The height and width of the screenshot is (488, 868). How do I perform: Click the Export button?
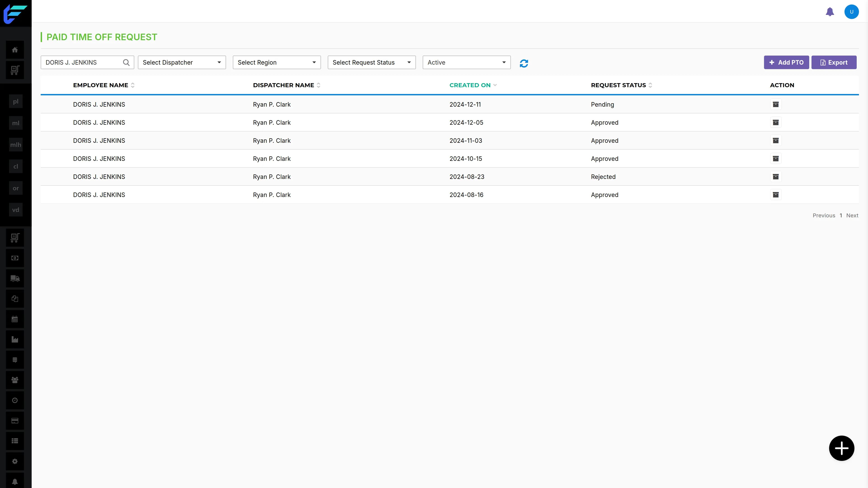pos(834,62)
